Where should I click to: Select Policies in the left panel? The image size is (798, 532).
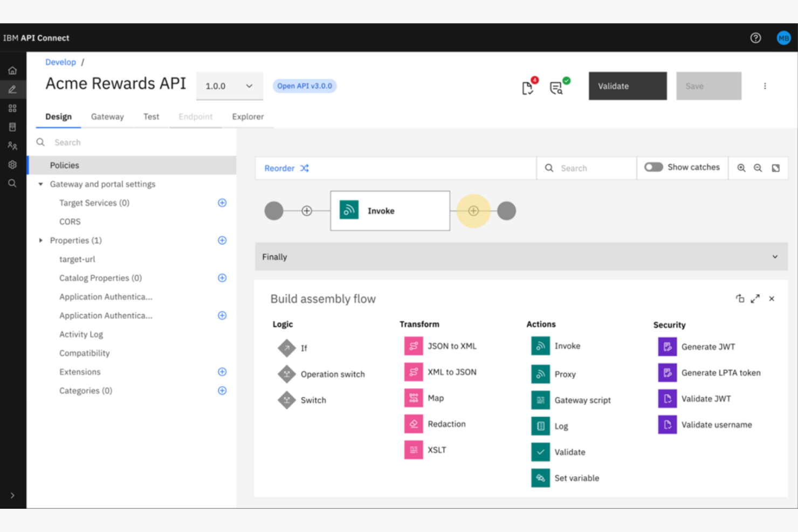132,165
